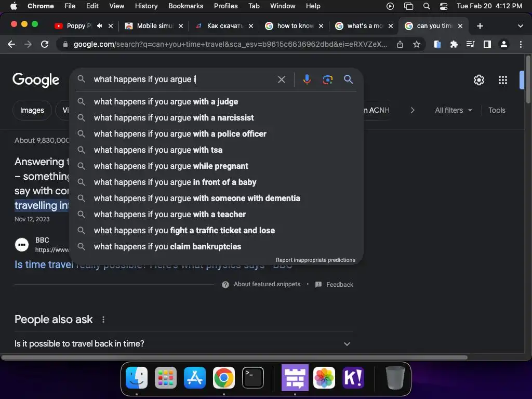Toggle Chrome side panel icon
532x399 pixels.
point(487,44)
